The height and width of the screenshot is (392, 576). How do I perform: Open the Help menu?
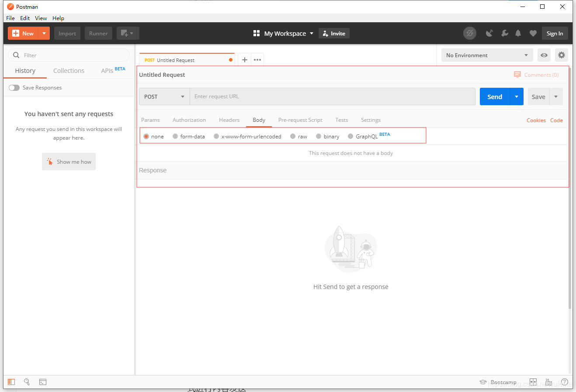tap(58, 18)
